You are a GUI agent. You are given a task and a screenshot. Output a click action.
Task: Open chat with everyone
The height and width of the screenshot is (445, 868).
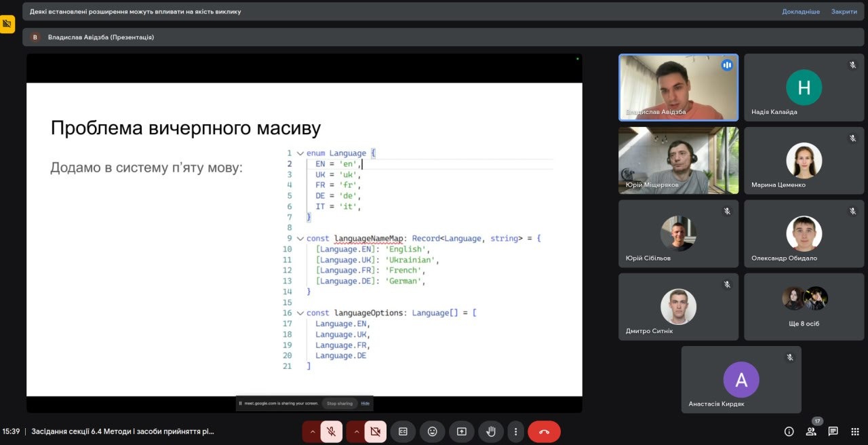point(833,431)
